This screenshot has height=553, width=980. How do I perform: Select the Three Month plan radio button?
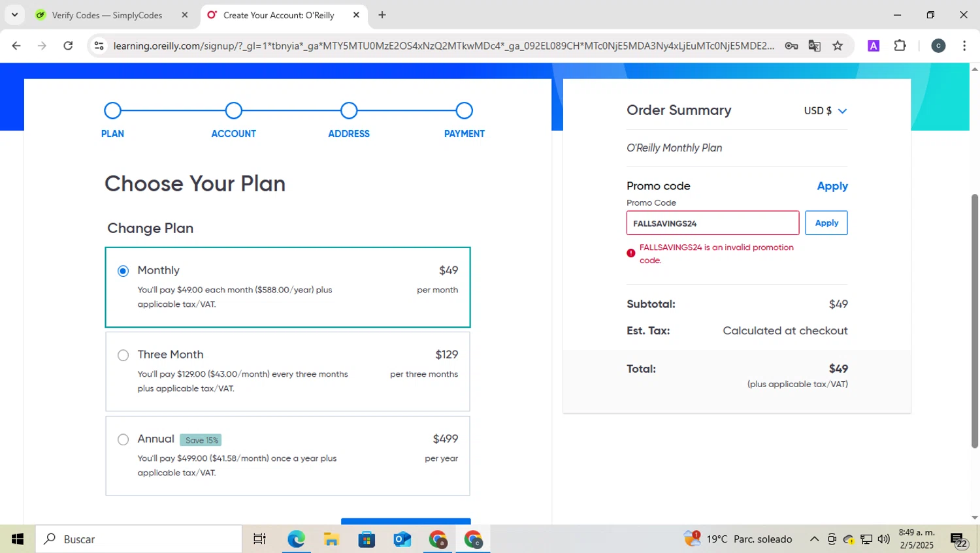(x=123, y=355)
